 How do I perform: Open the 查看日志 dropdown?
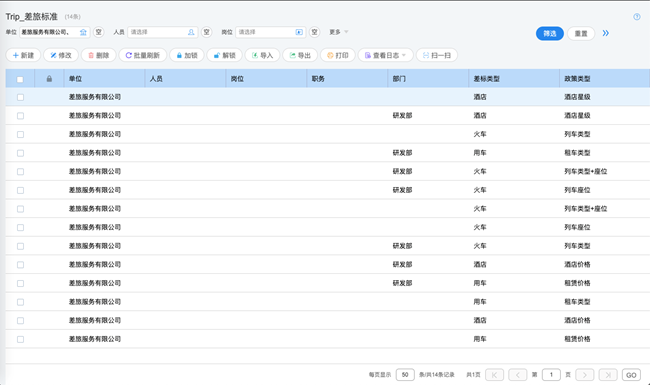point(386,55)
